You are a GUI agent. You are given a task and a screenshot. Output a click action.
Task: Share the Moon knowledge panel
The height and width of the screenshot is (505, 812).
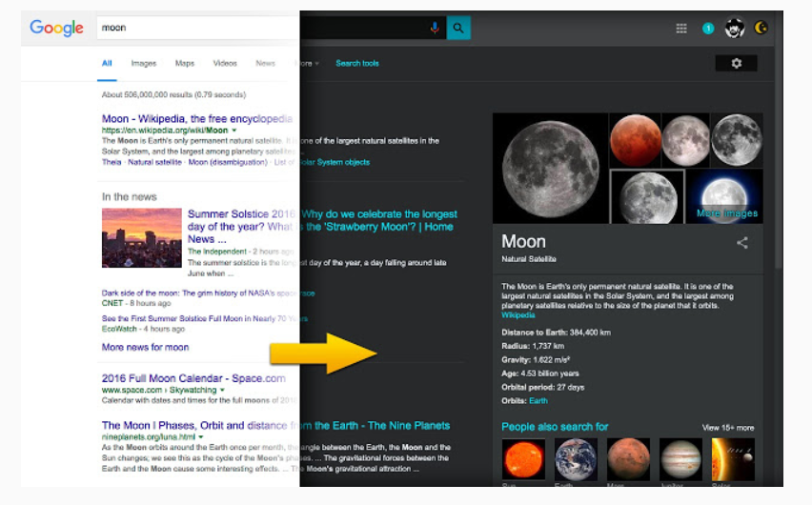click(742, 242)
